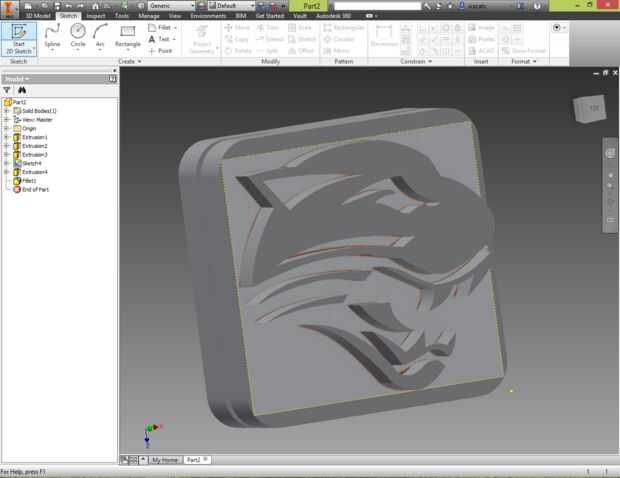The image size is (620, 478).
Task: Open the 3D Model ribbon tab
Action: click(38, 16)
